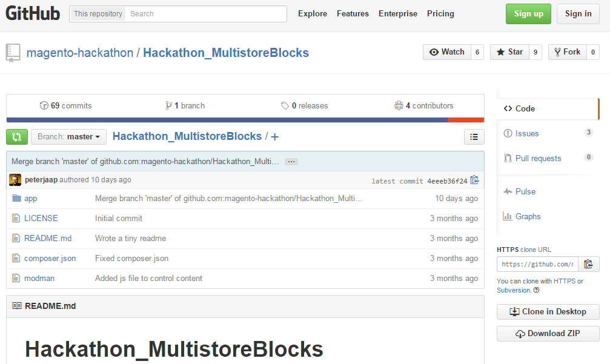Open the Pricing menu item
Viewport: 610px width, 364px height.
click(x=440, y=13)
